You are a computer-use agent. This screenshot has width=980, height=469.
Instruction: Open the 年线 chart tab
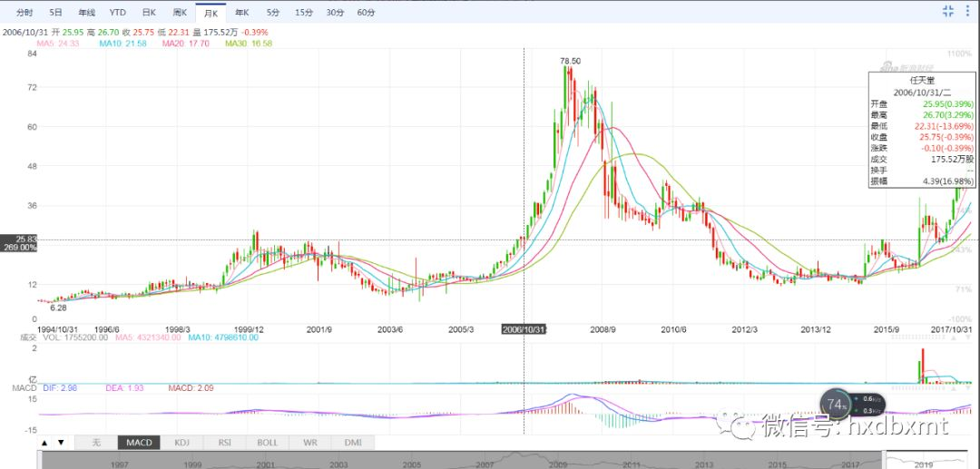(x=87, y=13)
